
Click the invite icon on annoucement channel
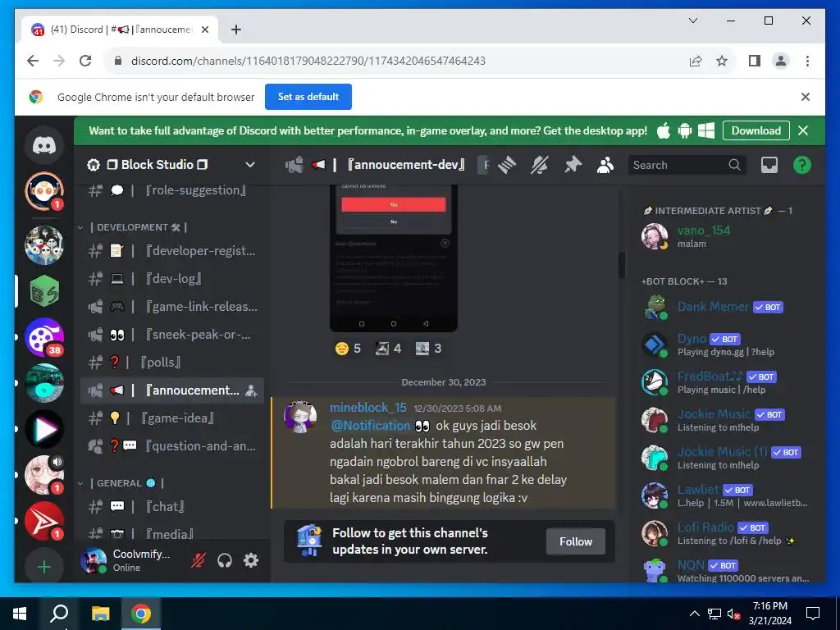pyautogui.click(x=251, y=390)
